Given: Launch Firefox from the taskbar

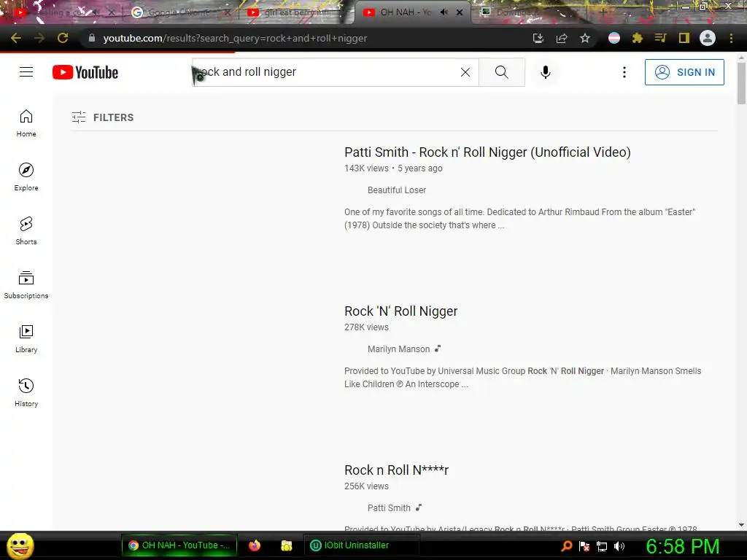Looking at the screenshot, I should (x=255, y=545).
